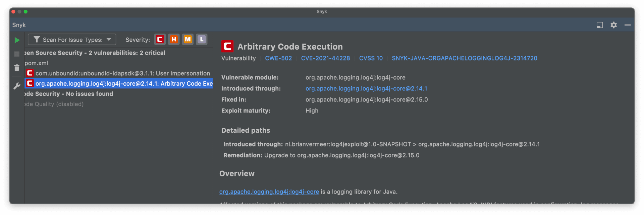Select Code Quality (disabled) node

point(54,104)
